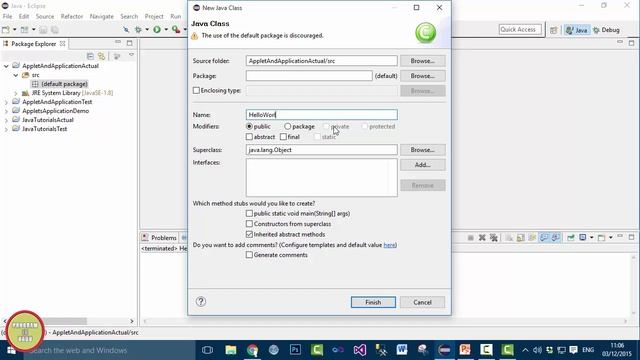Browse for the Source folder
This screenshot has width=640, height=360.
422,61
